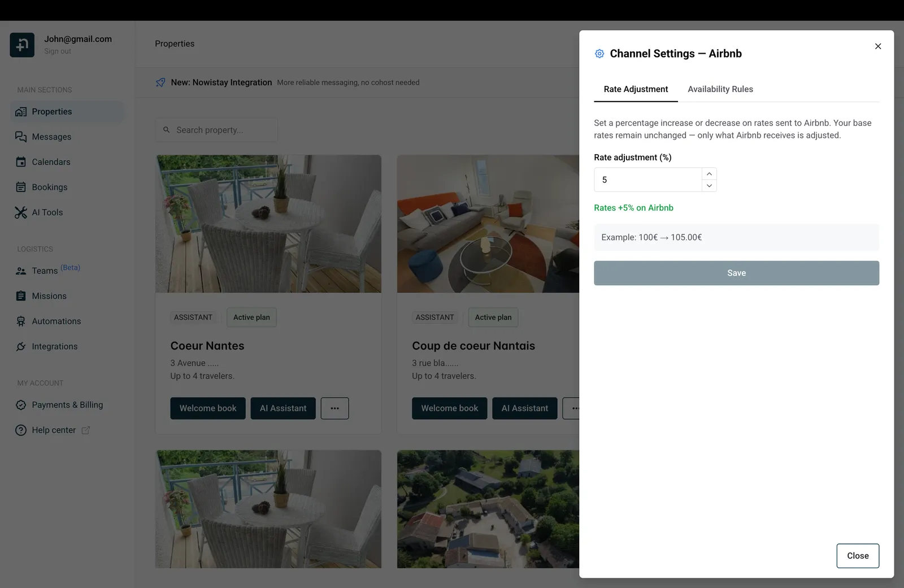Save the rate adjustment

[736, 273]
